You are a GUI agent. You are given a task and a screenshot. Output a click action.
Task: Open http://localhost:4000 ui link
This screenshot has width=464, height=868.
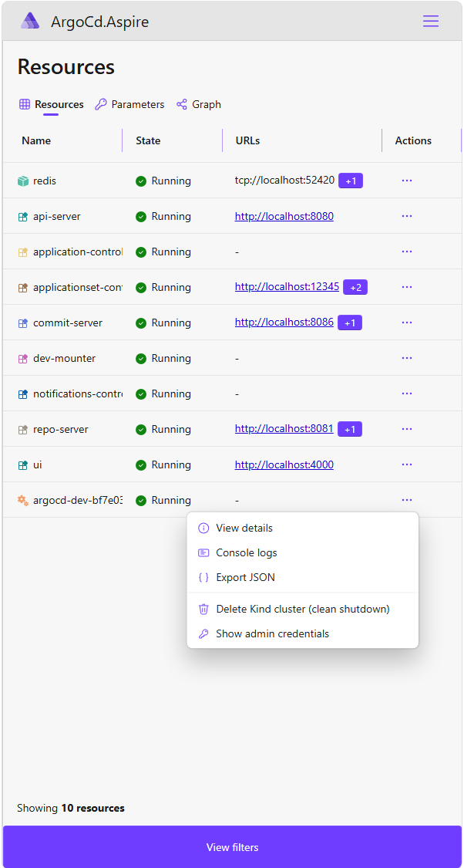click(x=284, y=464)
